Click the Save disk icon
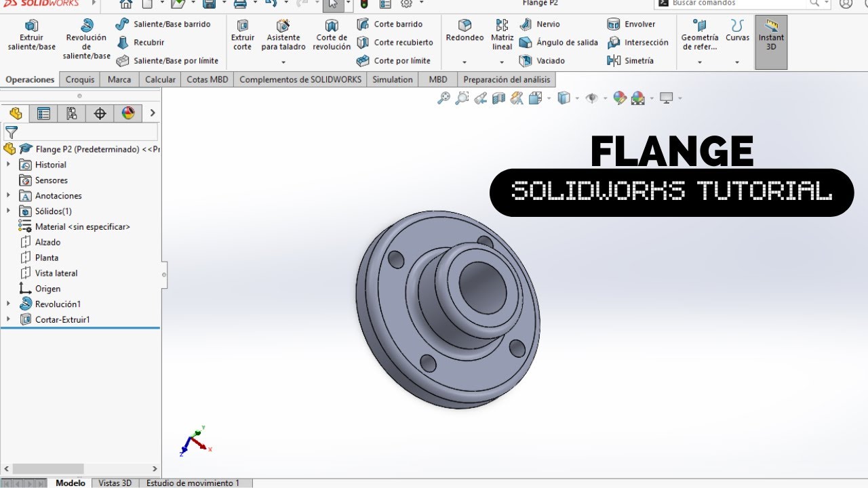The height and width of the screenshot is (488, 868). (x=209, y=3)
